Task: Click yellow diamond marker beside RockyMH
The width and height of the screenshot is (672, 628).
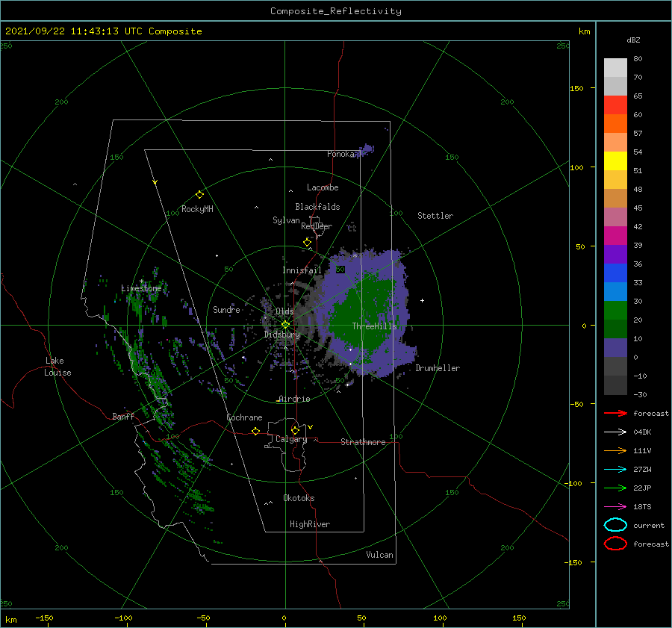Action: tap(199, 195)
